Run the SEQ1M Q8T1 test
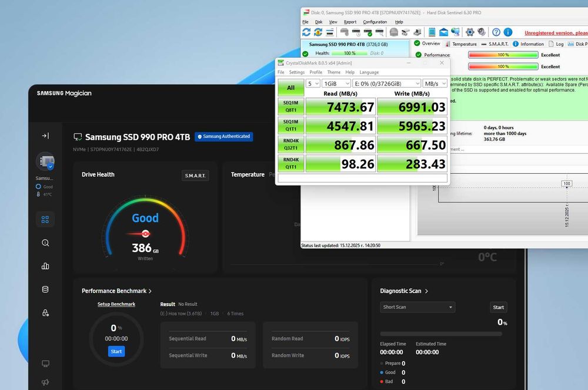The height and width of the screenshot is (390, 588). click(x=290, y=106)
